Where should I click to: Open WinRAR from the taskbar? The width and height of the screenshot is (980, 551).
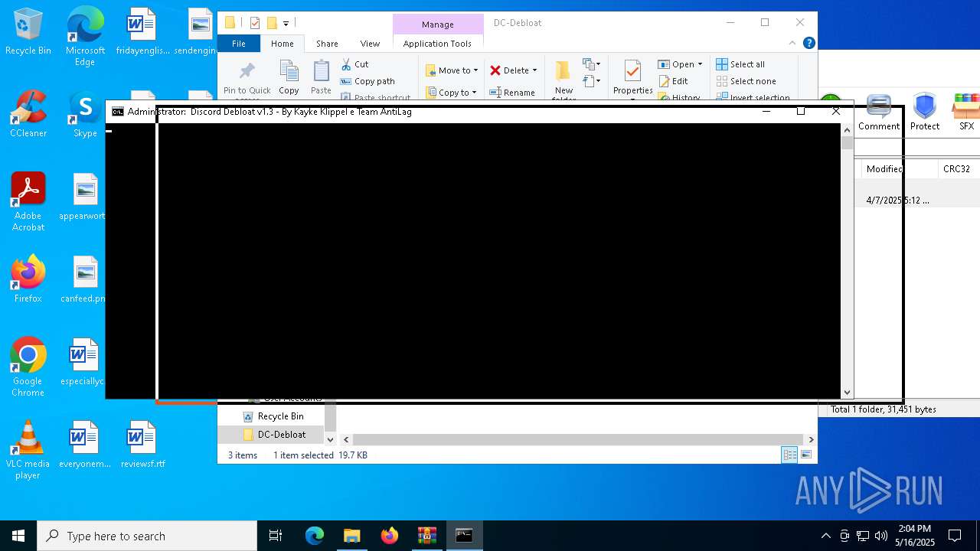pos(426,536)
